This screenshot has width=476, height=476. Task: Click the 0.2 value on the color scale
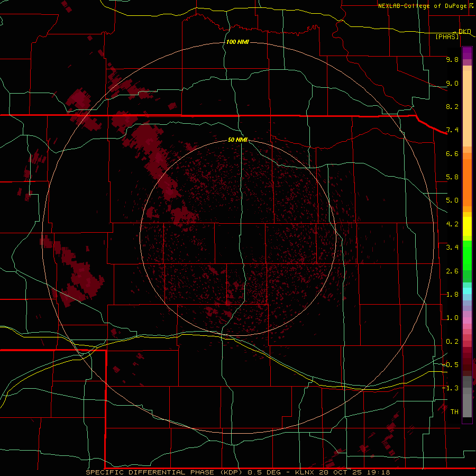(x=452, y=342)
